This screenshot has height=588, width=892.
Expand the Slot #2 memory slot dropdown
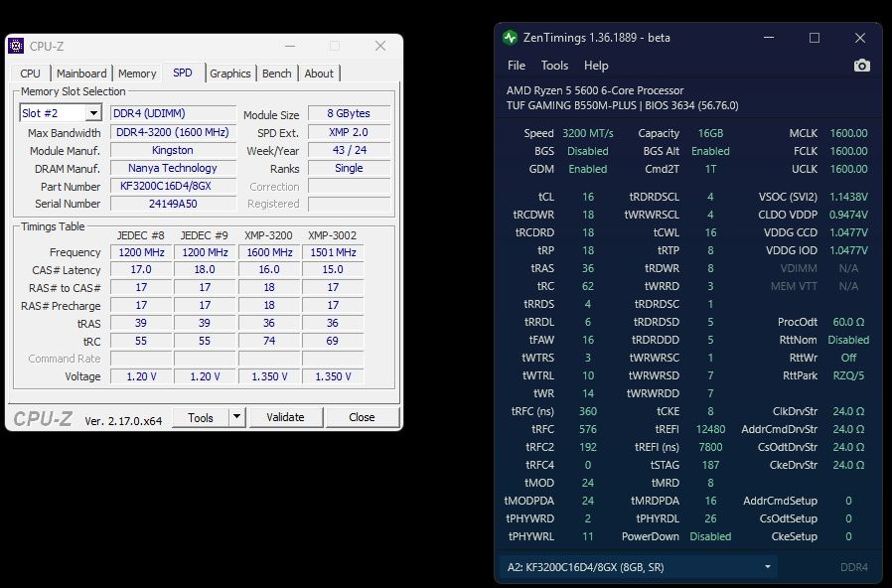pos(93,113)
